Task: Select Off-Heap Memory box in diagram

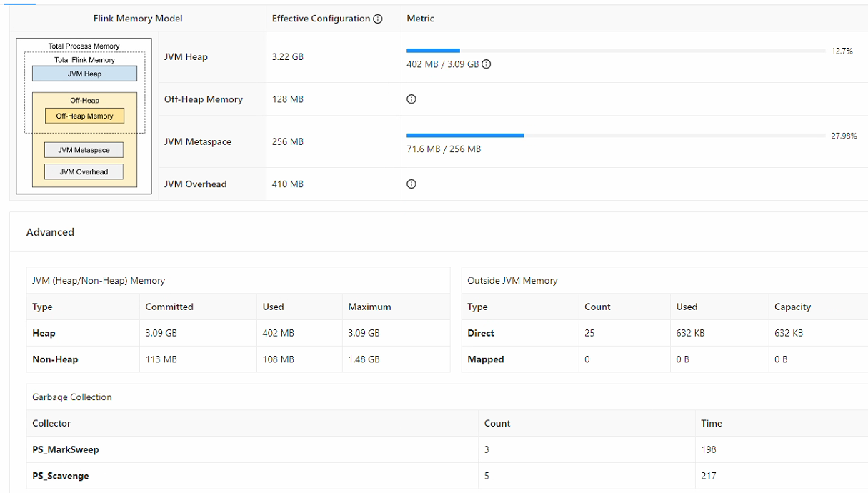Action: (84, 116)
